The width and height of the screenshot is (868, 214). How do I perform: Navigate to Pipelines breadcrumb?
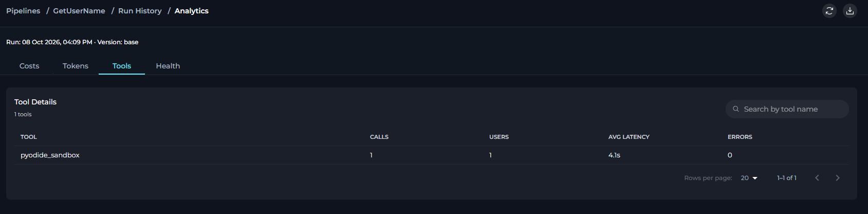[23, 11]
